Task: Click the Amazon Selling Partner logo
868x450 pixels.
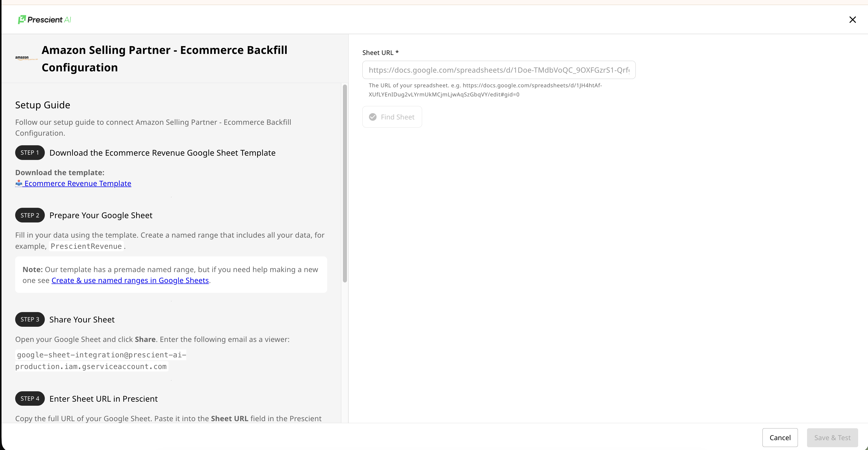Action: pos(26,58)
